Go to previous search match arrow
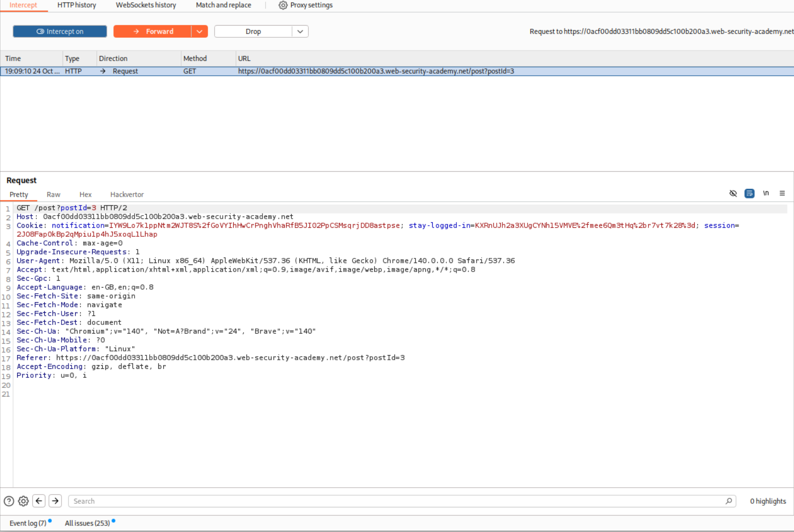794x532 pixels. point(39,501)
